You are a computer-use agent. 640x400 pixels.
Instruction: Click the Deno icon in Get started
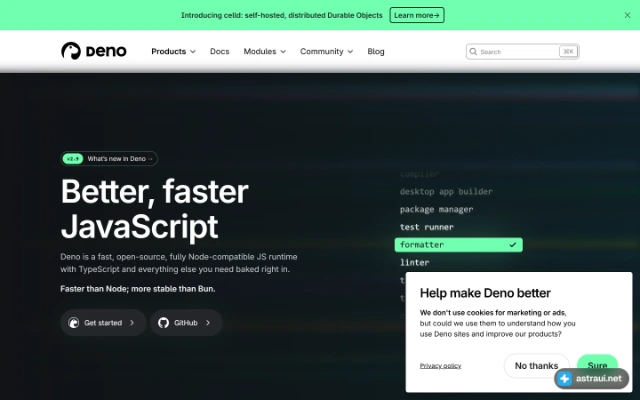click(74, 323)
